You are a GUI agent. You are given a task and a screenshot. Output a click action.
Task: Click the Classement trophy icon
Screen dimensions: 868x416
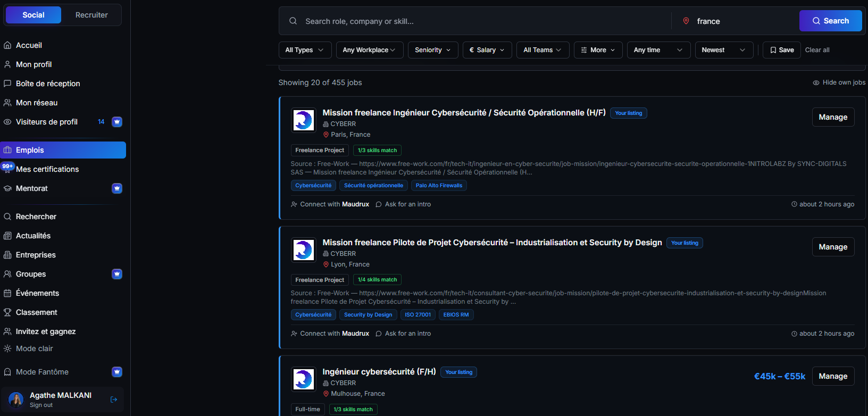(x=7, y=312)
